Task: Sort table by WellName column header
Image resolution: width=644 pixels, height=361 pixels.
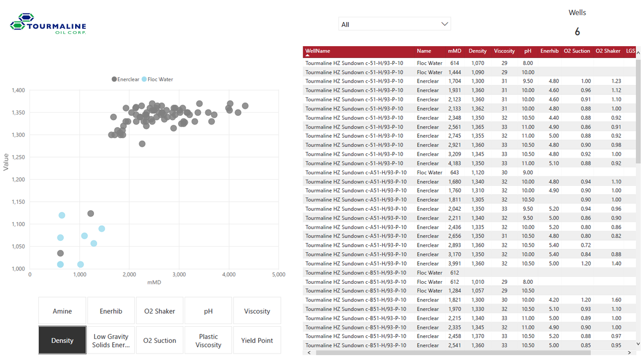Action: (318, 51)
